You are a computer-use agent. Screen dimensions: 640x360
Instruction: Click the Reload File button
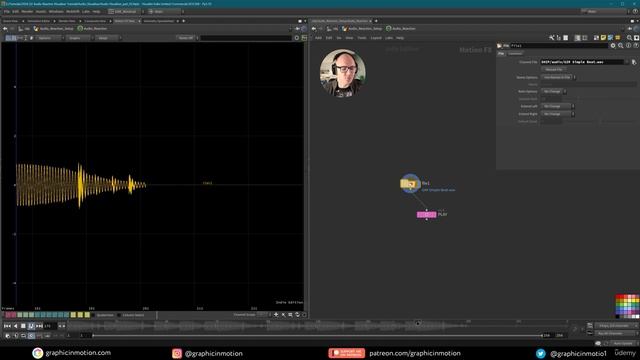point(553,70)
